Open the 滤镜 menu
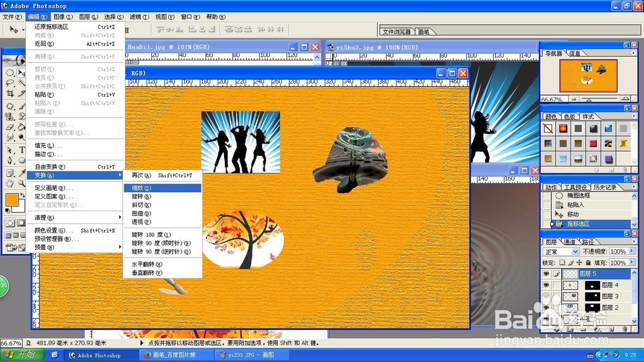Screen dimensions: 644x362 [139, 17]
